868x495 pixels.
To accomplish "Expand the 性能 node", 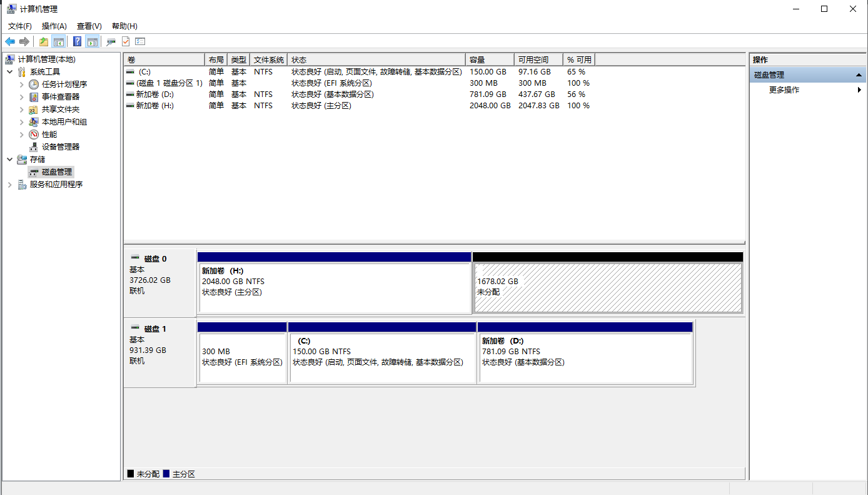I will (x=22, y=135).
